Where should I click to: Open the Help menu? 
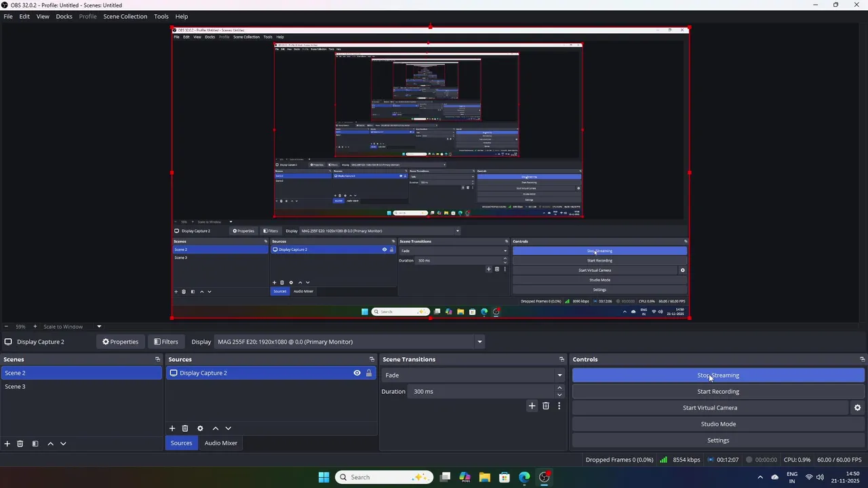(182, 16)
